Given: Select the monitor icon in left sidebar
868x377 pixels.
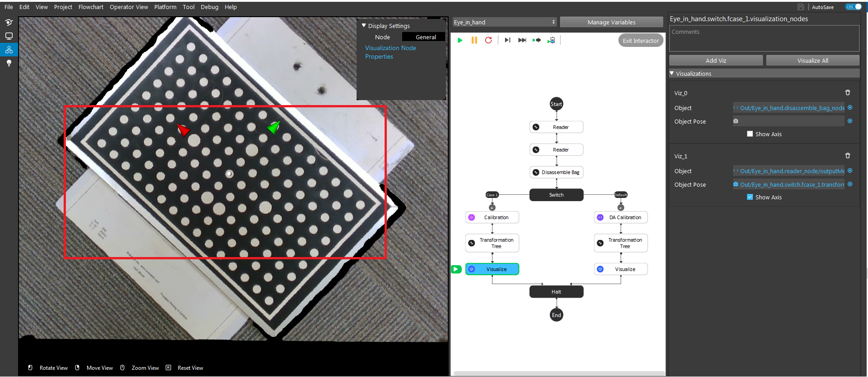Looking at the screenshot, I should coord(9,36).
